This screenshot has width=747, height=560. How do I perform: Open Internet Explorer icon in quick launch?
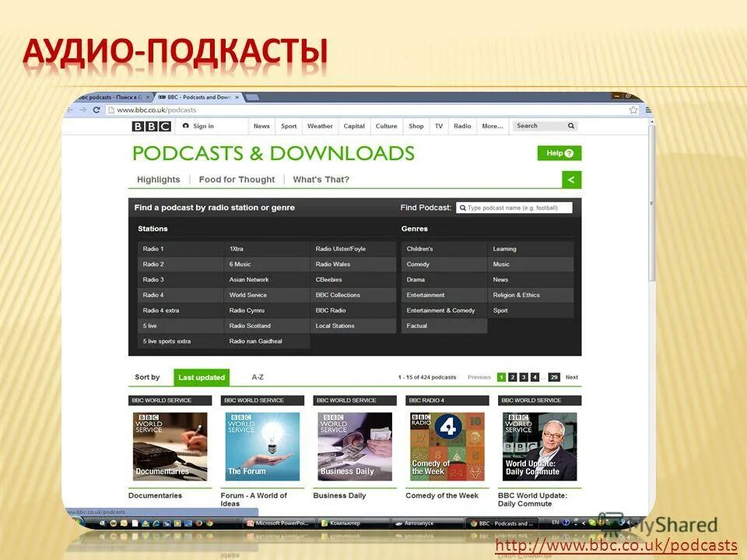[156, 523]
